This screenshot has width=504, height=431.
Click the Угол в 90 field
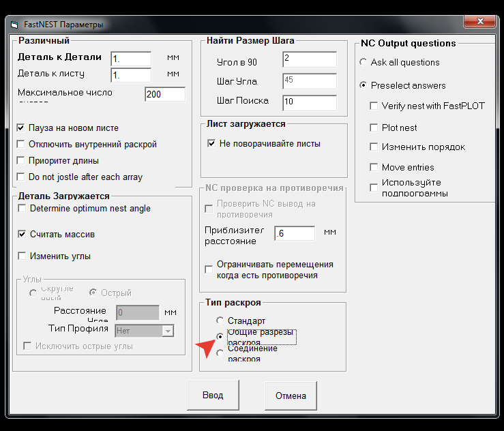pos(310,59)
